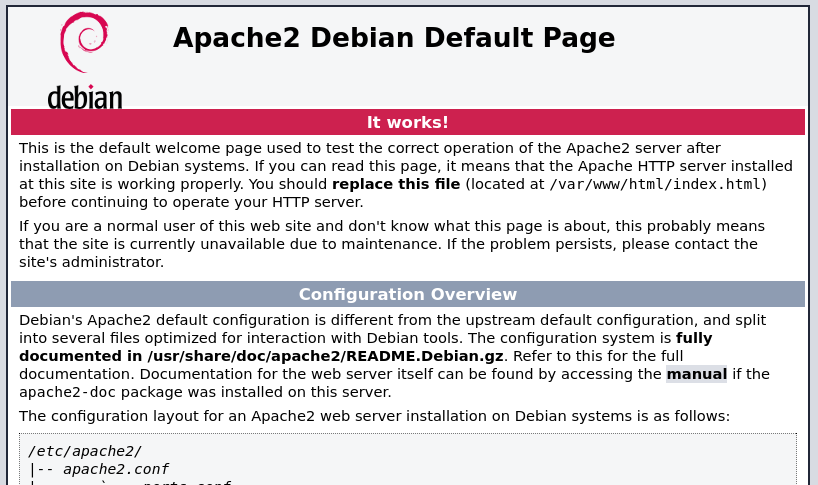Image resolution: width=818 pixels, height=485 pixels.
Task: Click the sentence "The configuration layout for an Apache2"
Action: (x=374, y=416)
